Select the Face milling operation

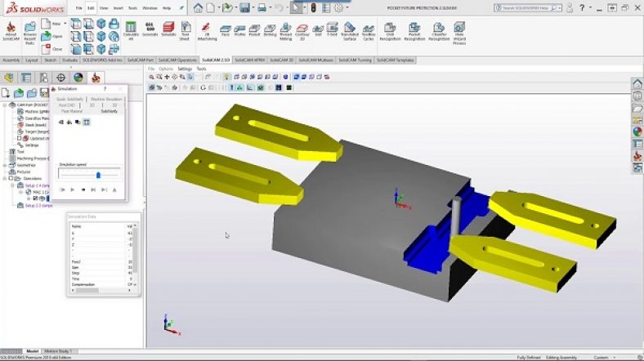[x=225, y=31]
